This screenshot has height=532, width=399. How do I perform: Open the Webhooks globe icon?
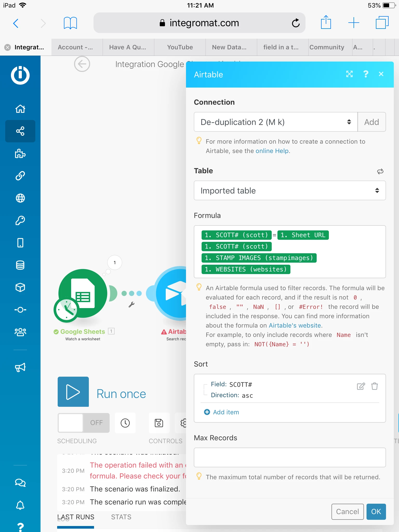(20, 198)
